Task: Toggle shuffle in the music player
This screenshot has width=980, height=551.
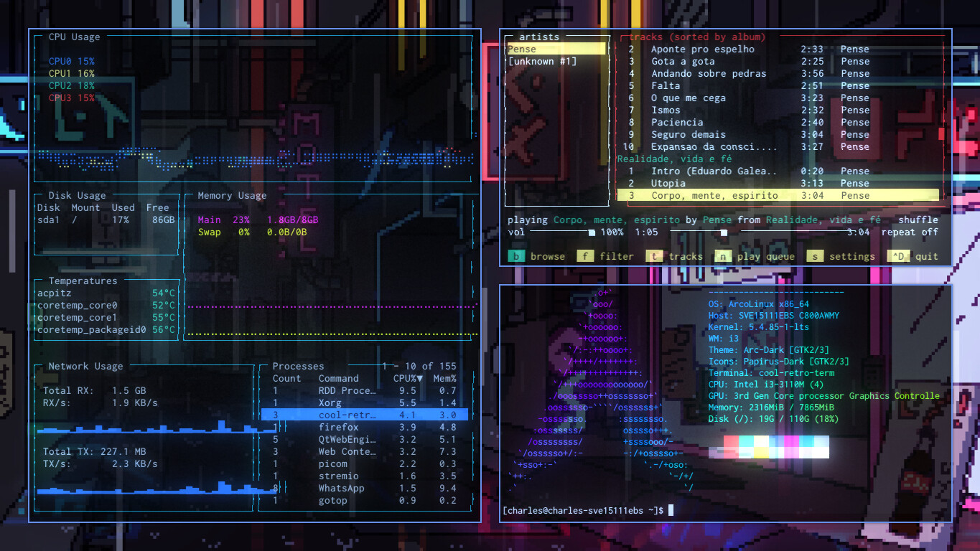Action: coord(918,220)
